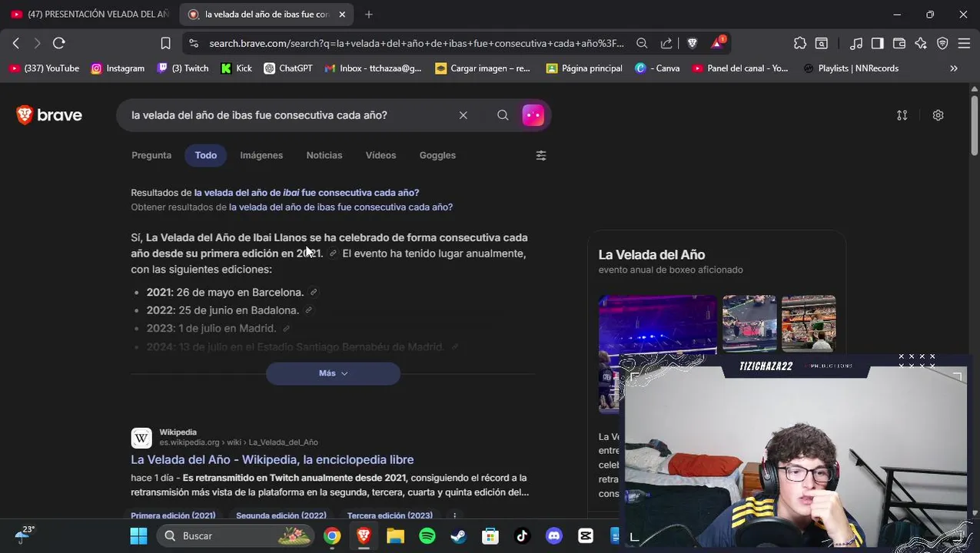Open the Kick bookmark
980x553 pixels.
pos(236,68)
